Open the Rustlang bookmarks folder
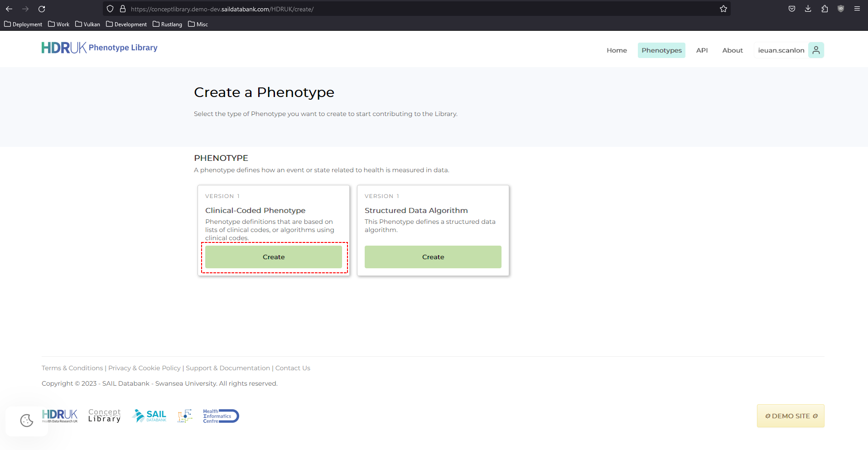 tap(167, 24)
